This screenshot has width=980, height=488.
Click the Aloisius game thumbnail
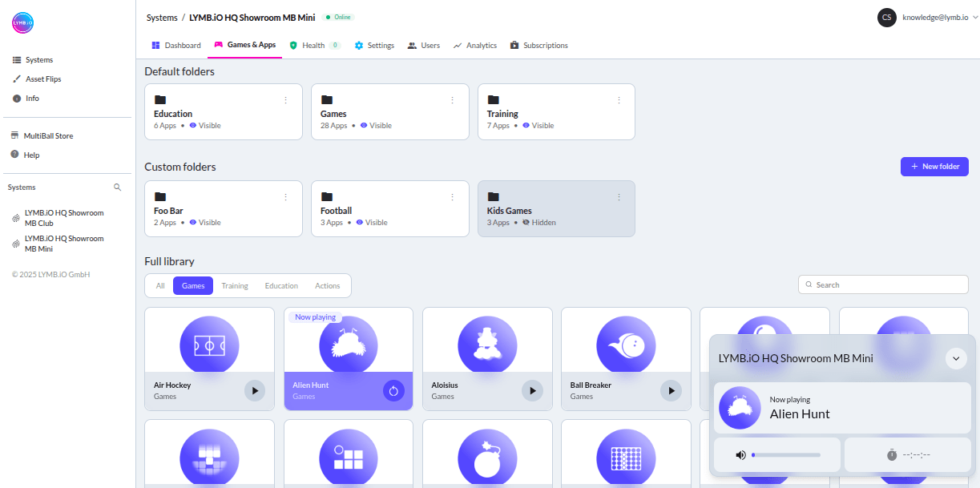487,345
